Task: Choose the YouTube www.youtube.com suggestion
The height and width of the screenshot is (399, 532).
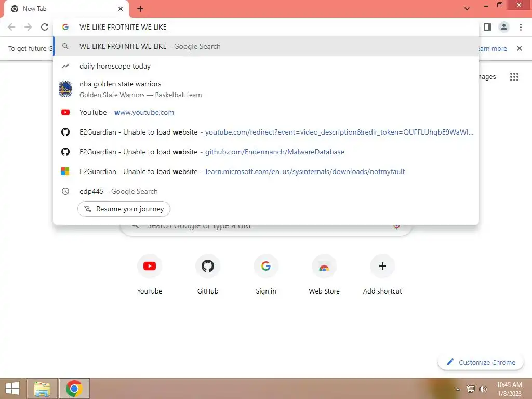Action: pos(266,112)
